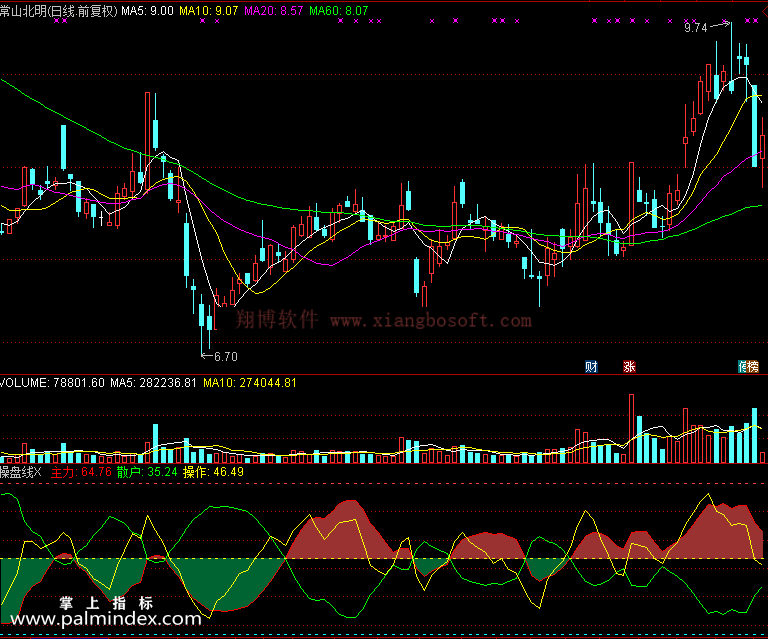Click the red 主力: 64.76 value
Image resolution: width=768 pixels, height=639 pixels.
(81, 472)
